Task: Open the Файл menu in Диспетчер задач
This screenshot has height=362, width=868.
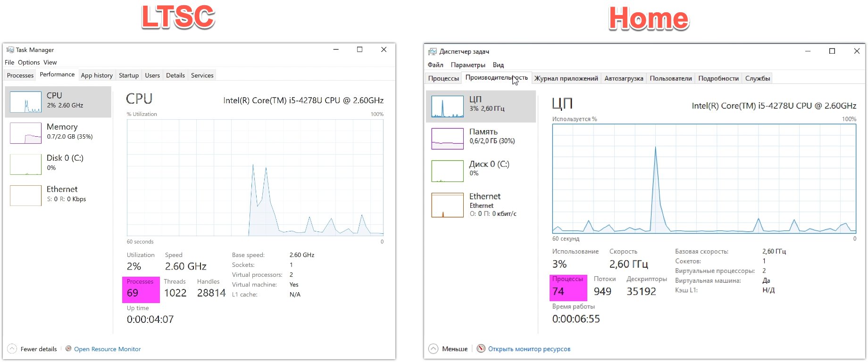Action: coord(435,65)
